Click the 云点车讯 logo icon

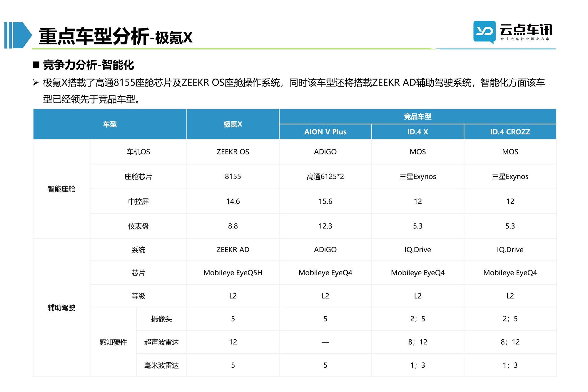(484, 32)
